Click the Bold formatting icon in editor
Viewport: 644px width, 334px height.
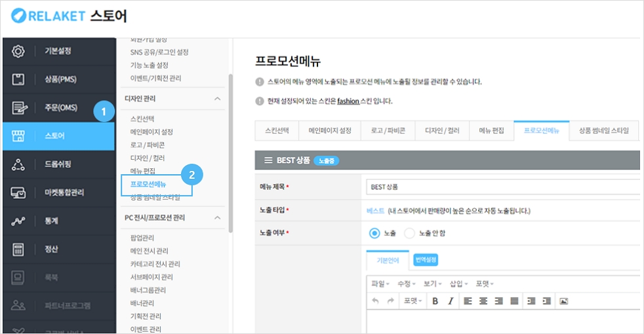pos(435,301)
